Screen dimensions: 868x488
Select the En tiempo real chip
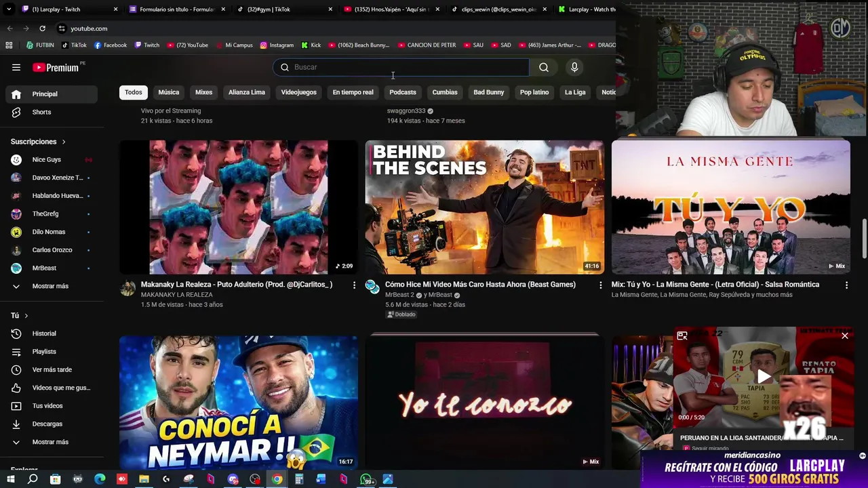click(x=353, y=92)
